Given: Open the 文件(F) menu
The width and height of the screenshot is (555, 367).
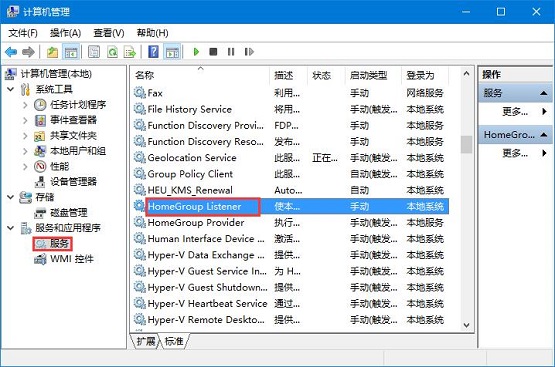Looking at the screenshot, I should point(23,33).
